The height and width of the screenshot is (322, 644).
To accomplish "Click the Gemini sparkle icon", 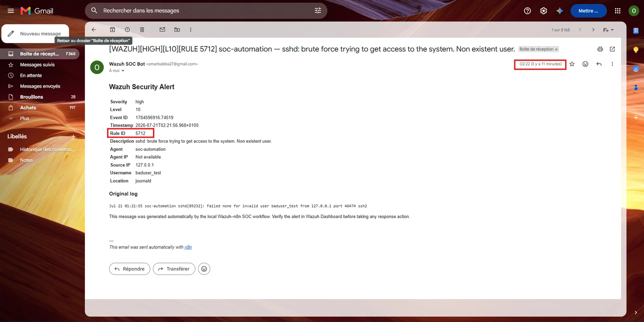I will click(x=559, y=11).
